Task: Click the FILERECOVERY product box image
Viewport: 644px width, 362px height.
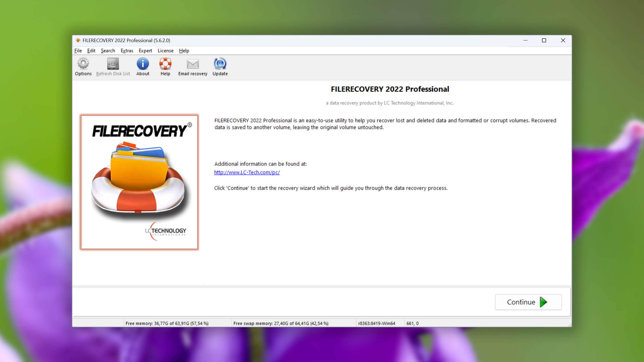Action: pyautogui.click(x=139, y=182)
